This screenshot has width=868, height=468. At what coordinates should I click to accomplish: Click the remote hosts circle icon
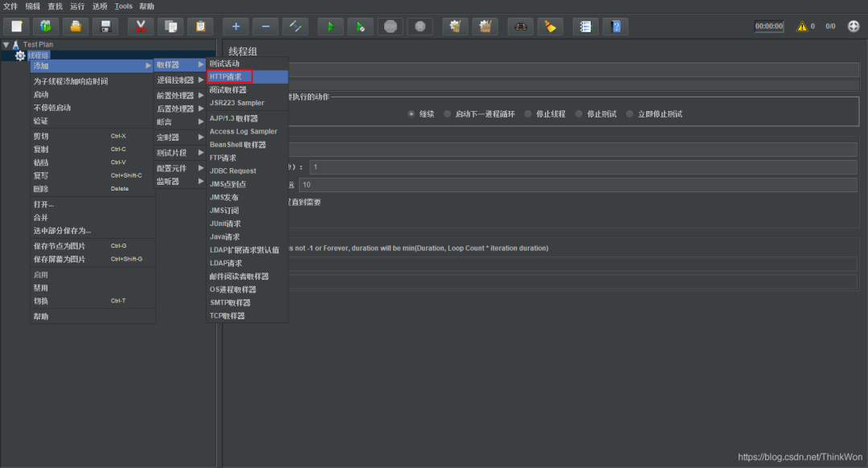854,26
